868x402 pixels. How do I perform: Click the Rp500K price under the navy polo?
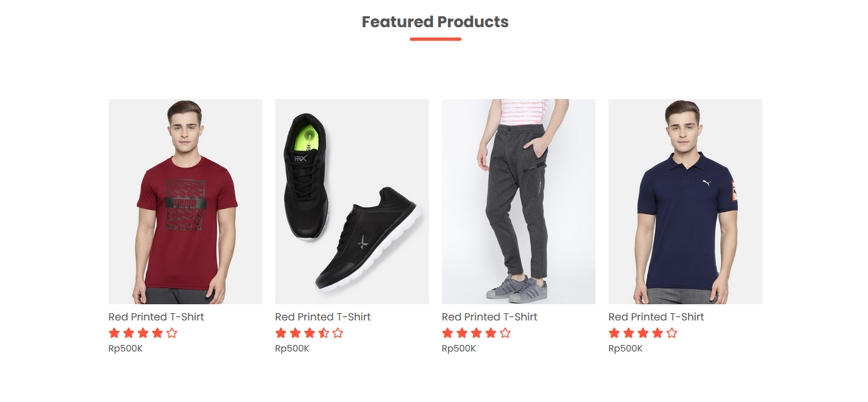click(x=625, y=349)
